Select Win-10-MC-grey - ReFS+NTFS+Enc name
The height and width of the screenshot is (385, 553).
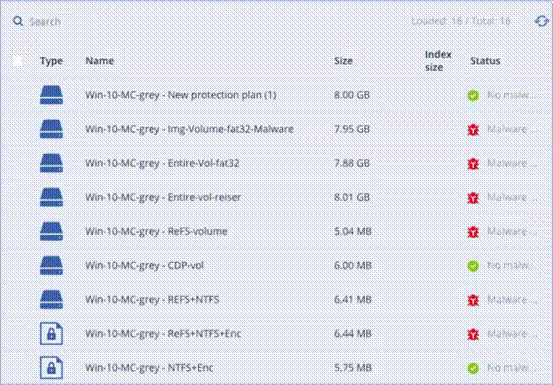click(x=163, y=334)
